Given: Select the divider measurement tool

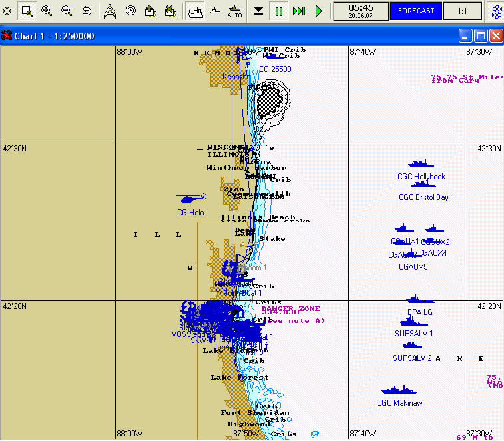Looking at the screenshot, I should (x=110, y=11).
